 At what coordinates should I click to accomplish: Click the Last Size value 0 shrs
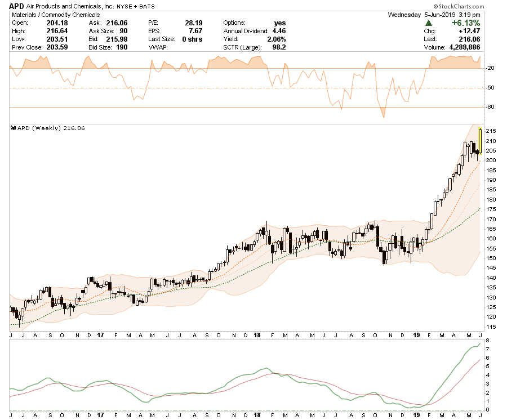(193, 39)
